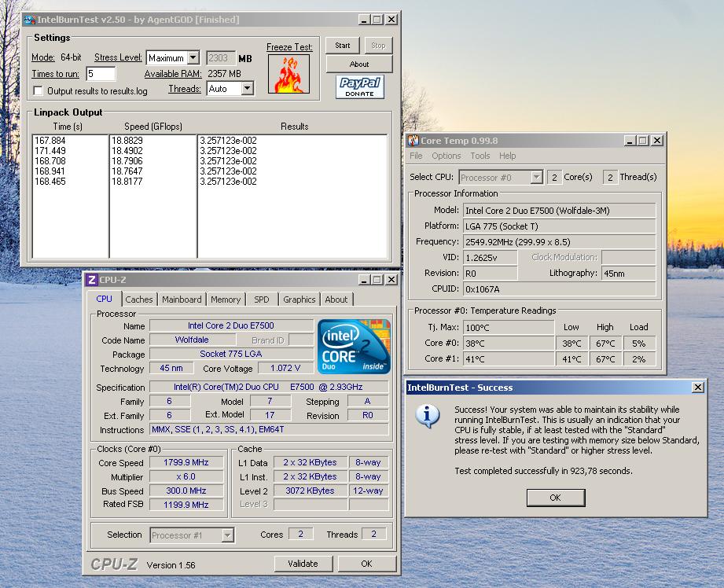
Task: Click the Times to run input field
Action: [x=101, y=73]
